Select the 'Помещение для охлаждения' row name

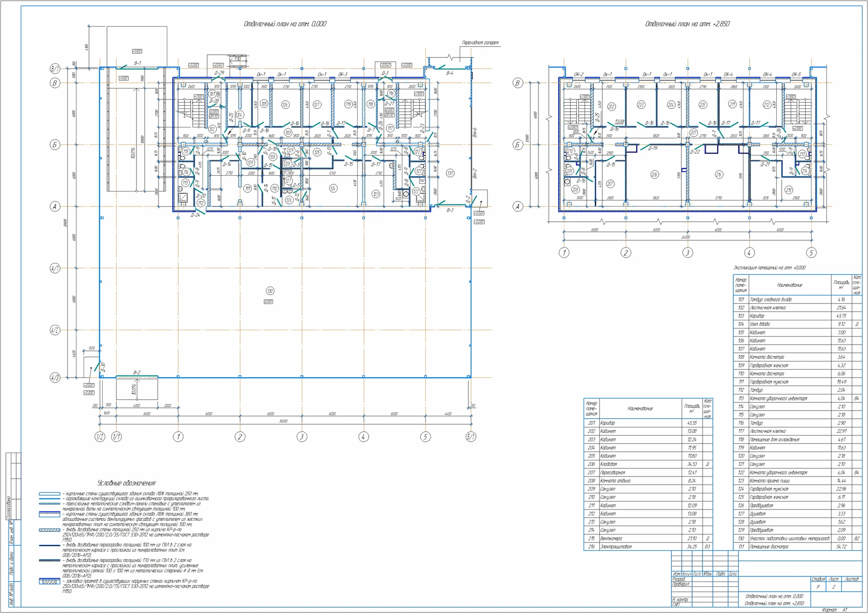774,440
